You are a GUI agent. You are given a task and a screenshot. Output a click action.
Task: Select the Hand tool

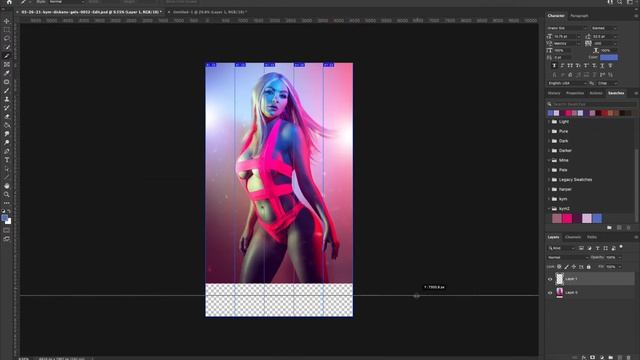coord(7,186)
